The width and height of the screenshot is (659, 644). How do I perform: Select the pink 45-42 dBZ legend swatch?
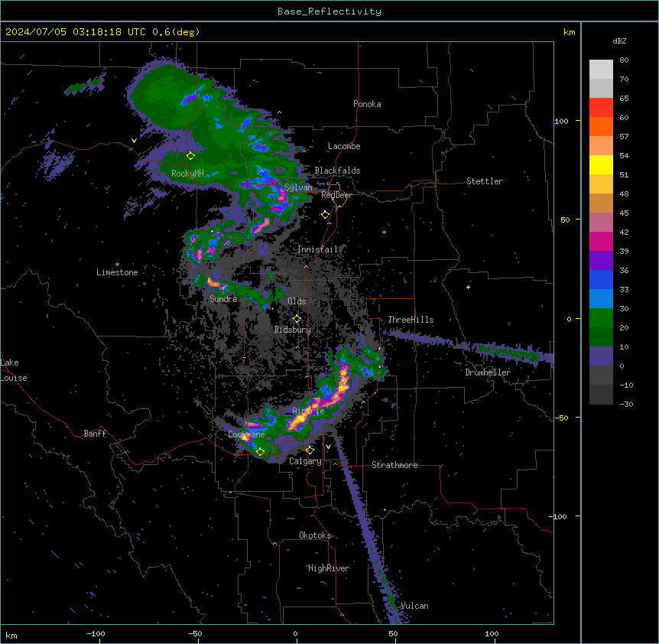tap(601, 223)
